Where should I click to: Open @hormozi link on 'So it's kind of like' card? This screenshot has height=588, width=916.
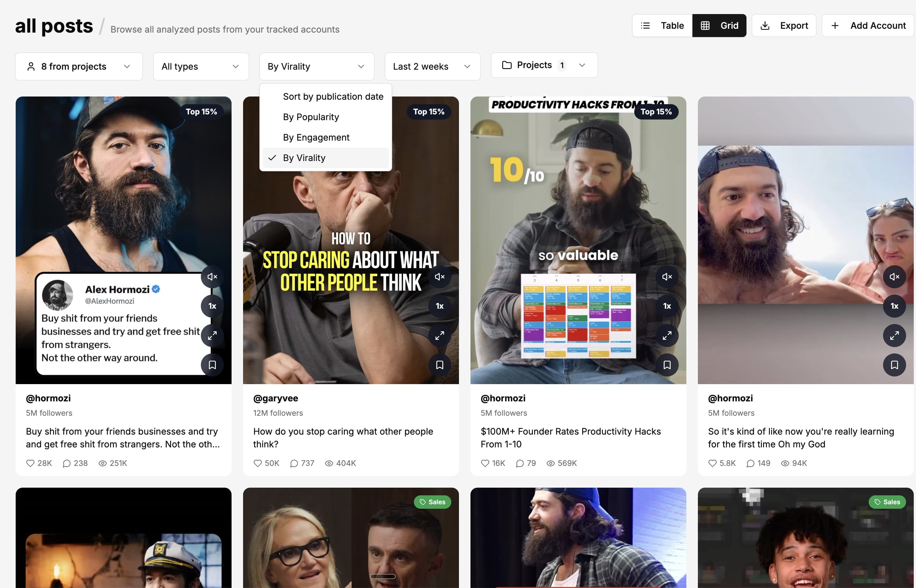point(730,398)
